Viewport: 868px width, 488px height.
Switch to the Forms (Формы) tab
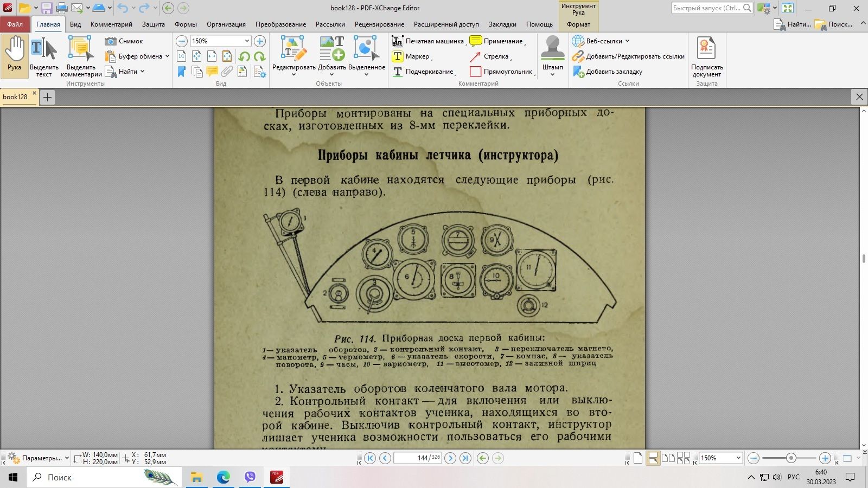pyautogui.click(x=186, y=24)
